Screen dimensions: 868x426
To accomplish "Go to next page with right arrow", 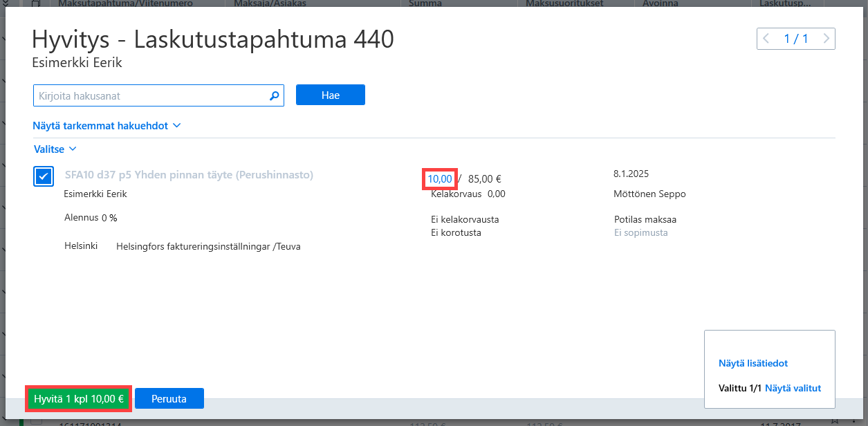I will click(x=826, y=39).
